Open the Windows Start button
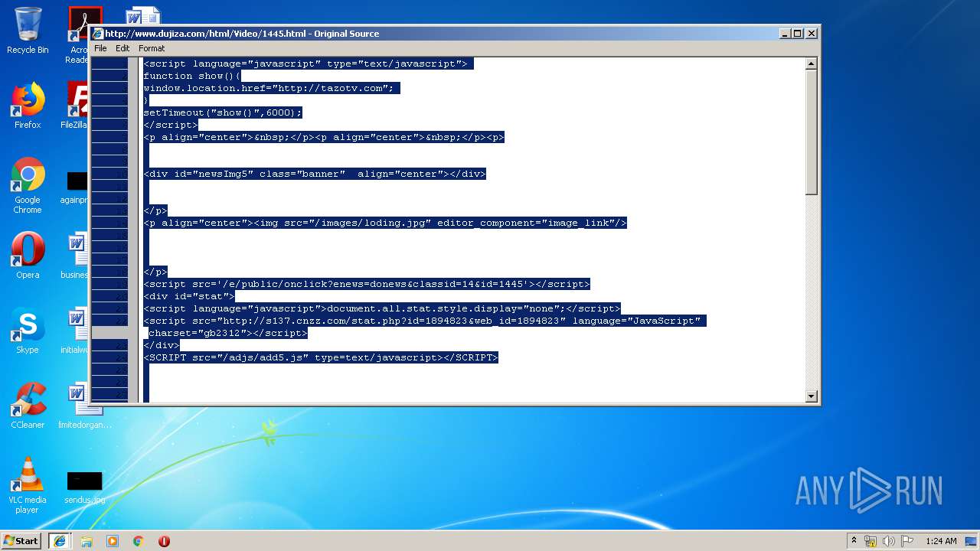The height and width of the screenshot is (551, 980). pos(21,541)
